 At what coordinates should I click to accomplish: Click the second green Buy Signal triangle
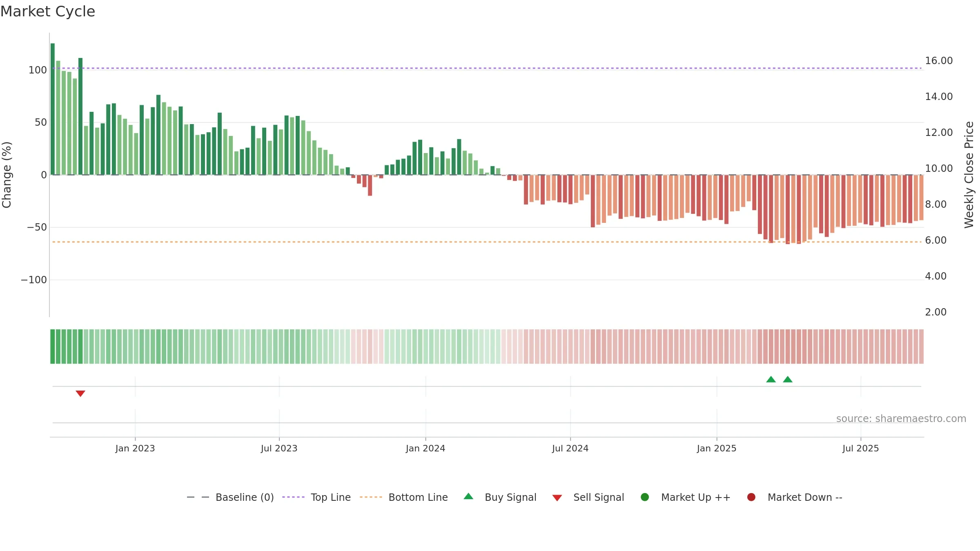click(x=788, y=379)
